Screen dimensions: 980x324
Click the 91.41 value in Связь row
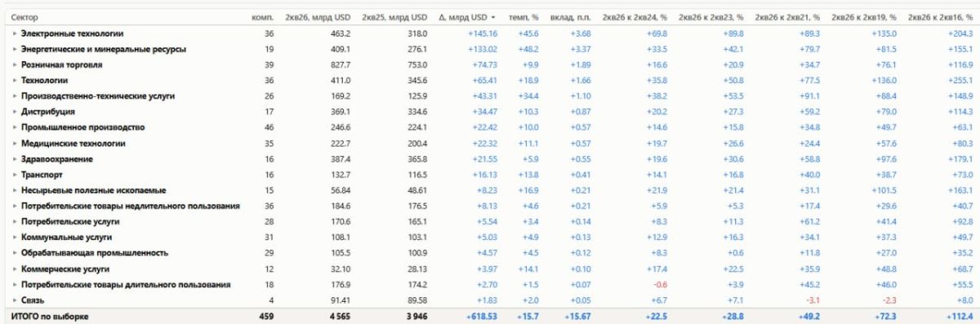click(x=340, y=300)
